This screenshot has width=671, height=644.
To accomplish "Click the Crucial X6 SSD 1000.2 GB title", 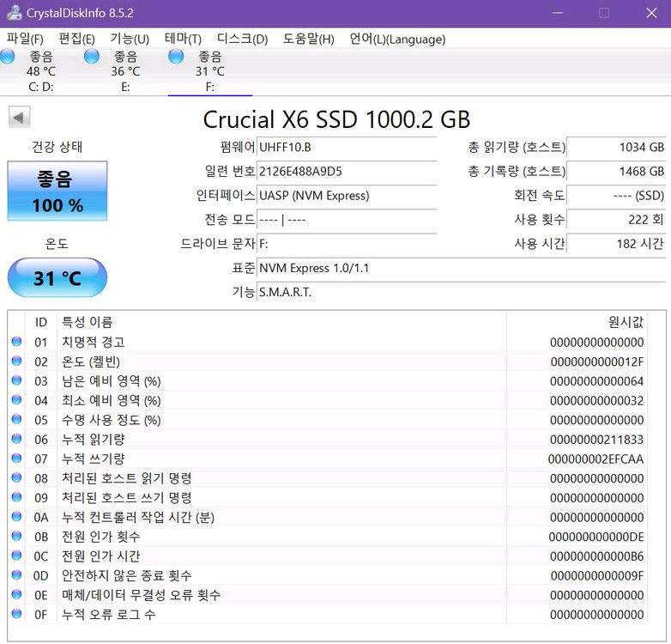I will 336,119.
